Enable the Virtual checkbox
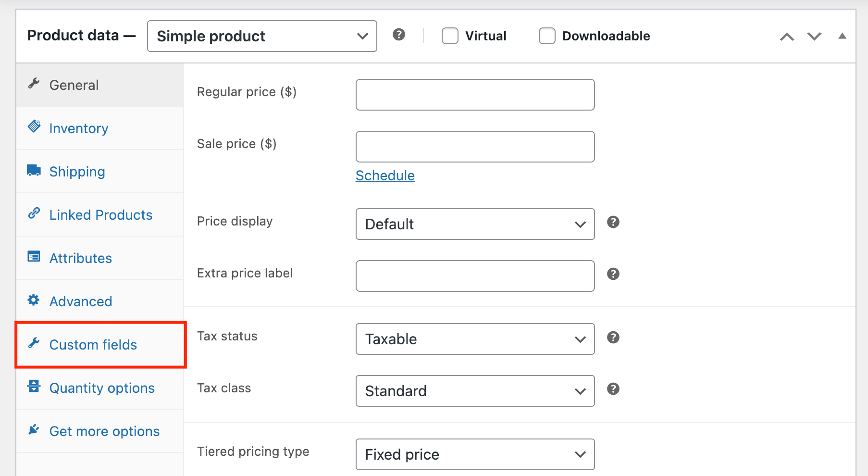 pyautogui.click(x=450, y=36)
